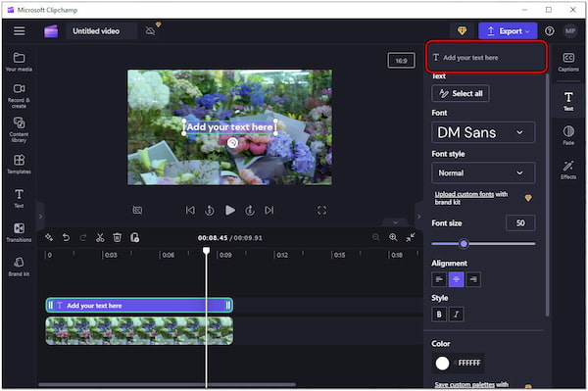Image resolution: width=588 pixels, height=391 pixels.
Task: Expand the Normal font style dropdown
Action: click(483, 172)
